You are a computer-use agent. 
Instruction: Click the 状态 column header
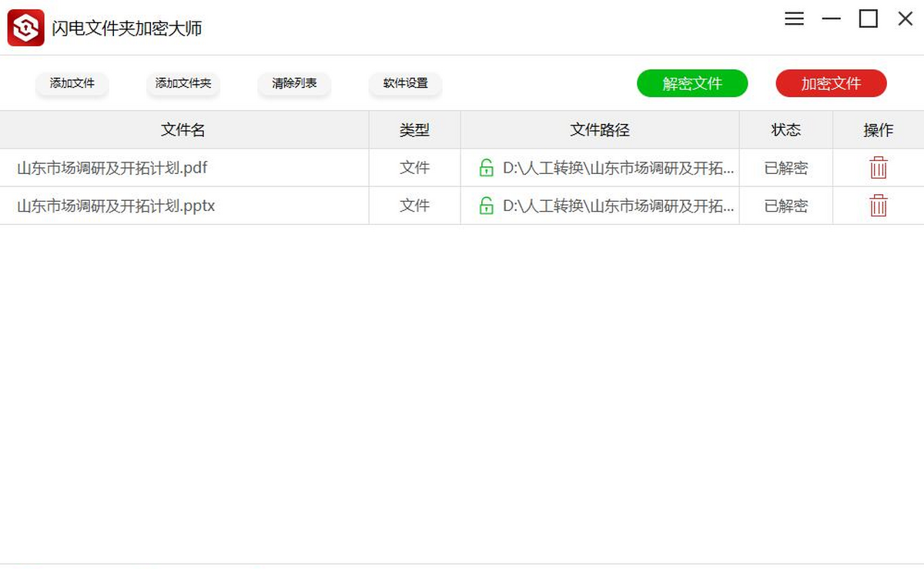click(x=786, y=130)
